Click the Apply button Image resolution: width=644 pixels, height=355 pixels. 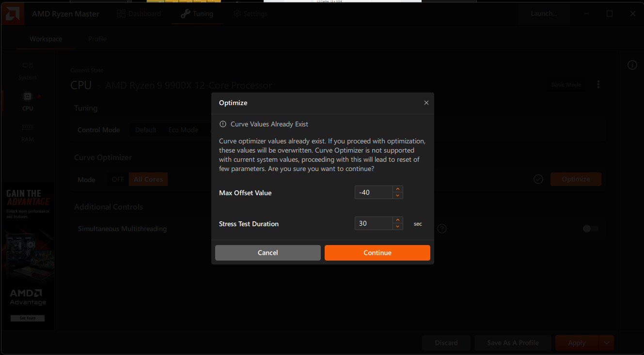577,343
